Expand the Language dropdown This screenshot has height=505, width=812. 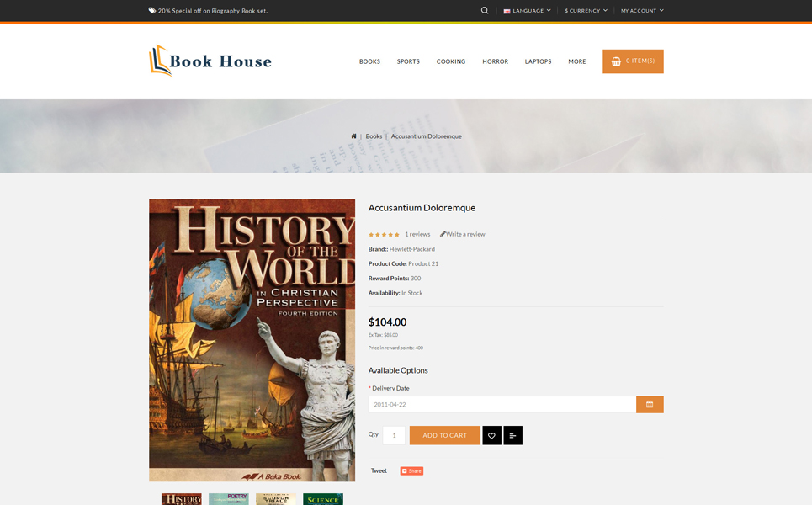(528, 10)
